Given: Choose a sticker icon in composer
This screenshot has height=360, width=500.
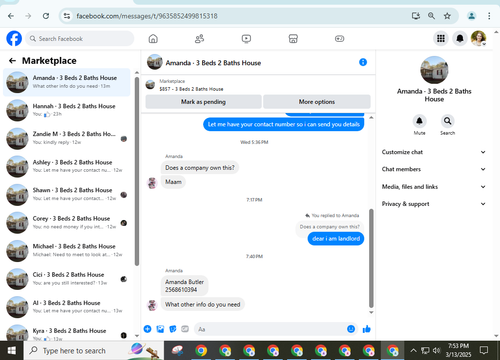Looking at the screenshot, I should 173,329.
